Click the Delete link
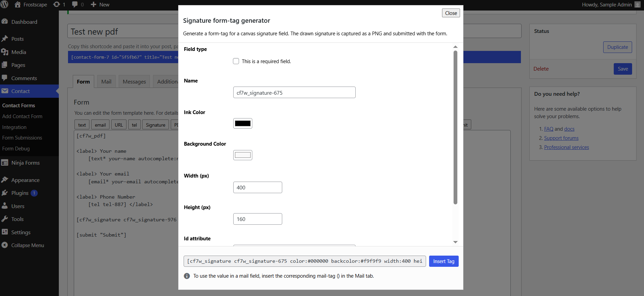 tap(541, 69)
